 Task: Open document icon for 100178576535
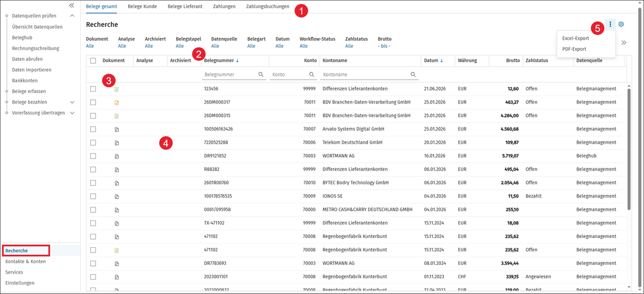pyautogui.click(x=117, y=196)
